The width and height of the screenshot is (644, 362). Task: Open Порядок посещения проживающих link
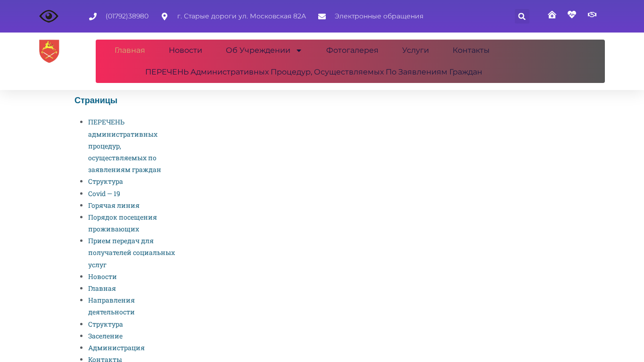pos(123,223)
